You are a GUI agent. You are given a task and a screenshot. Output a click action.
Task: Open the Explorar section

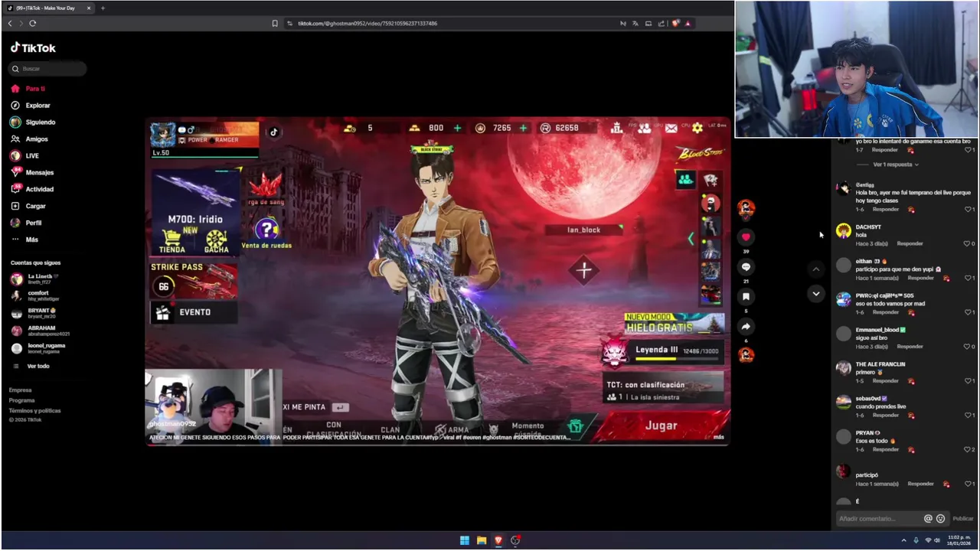38,106
